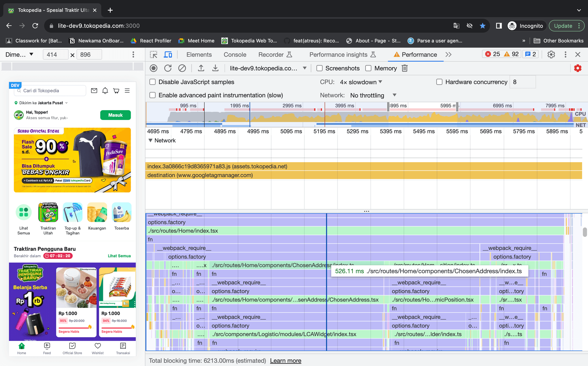588x366 pixels.
Task: Click the viewport width field 414
Action: [x=55, y=54]
